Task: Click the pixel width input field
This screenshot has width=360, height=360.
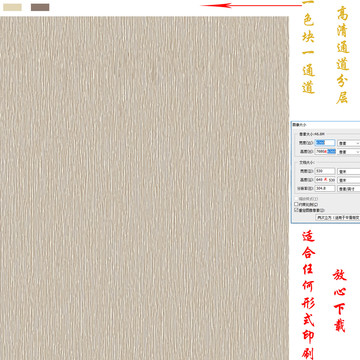Action: 325,143
